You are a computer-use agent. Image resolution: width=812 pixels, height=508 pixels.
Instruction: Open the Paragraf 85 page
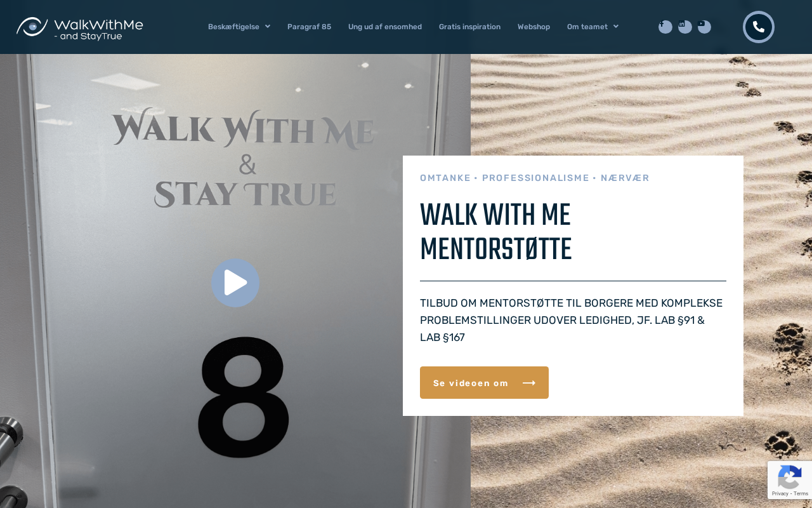click(309, 27)
